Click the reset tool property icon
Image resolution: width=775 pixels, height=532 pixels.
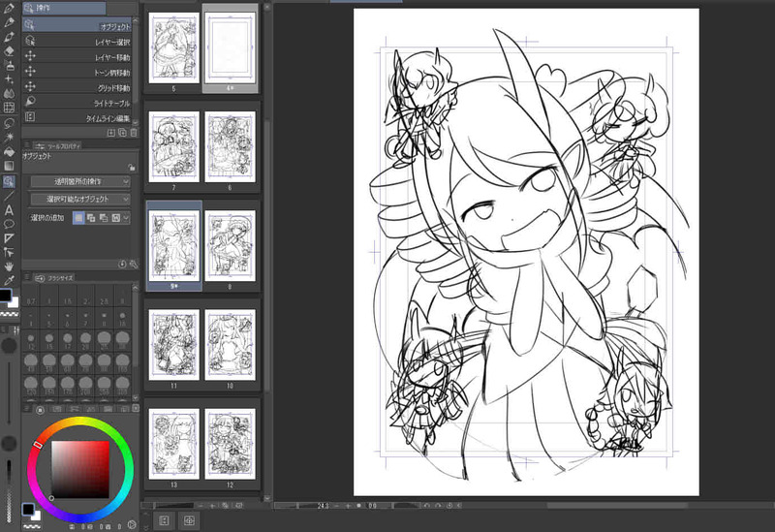tap(123, 265)
